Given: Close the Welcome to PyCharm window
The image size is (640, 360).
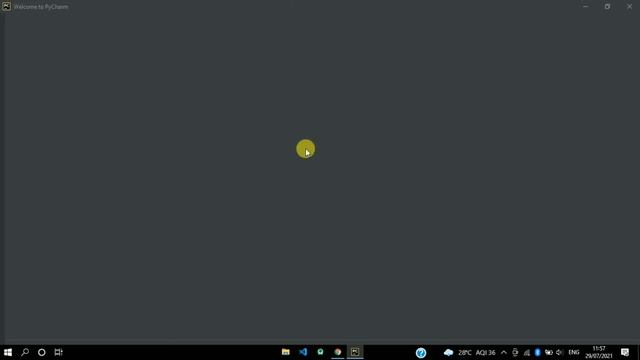Looking at the screenshot, I should (x=629, y=7).
